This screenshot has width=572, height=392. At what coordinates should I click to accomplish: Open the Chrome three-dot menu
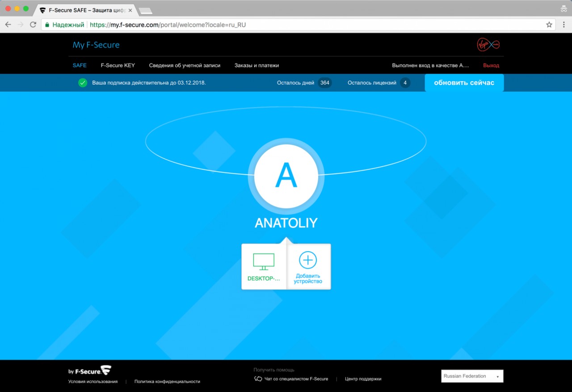[x=564, y=25]
